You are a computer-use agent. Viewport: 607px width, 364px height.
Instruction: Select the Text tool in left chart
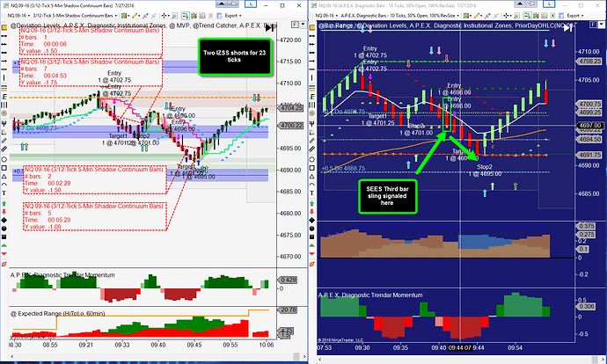tap(4, 193)
